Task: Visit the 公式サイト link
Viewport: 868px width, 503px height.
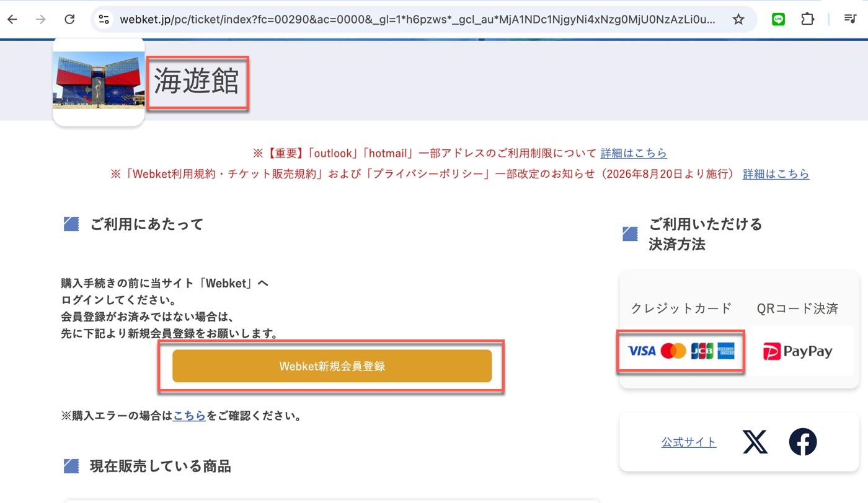Action: [x=689, y=442]
